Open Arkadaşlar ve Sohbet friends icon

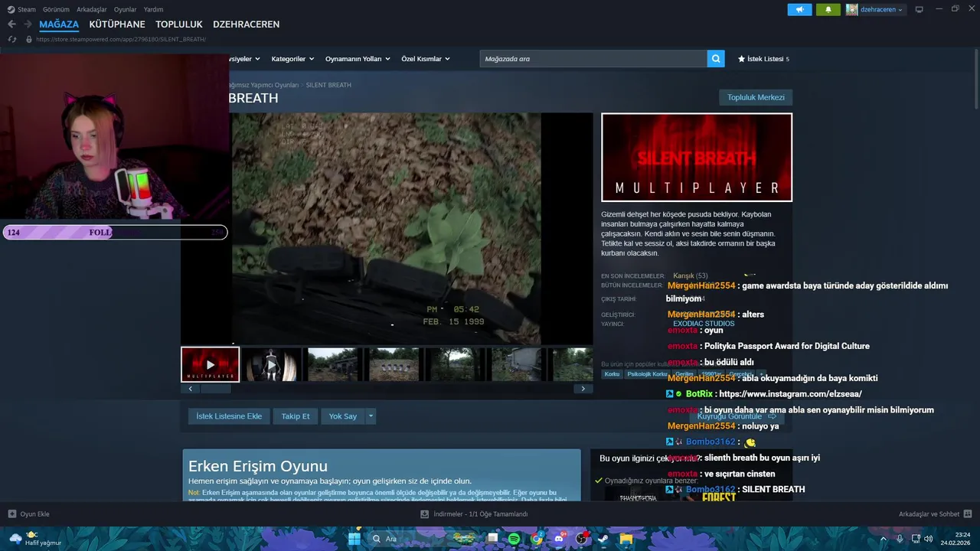pyautogui.click(x=968, y=514)
